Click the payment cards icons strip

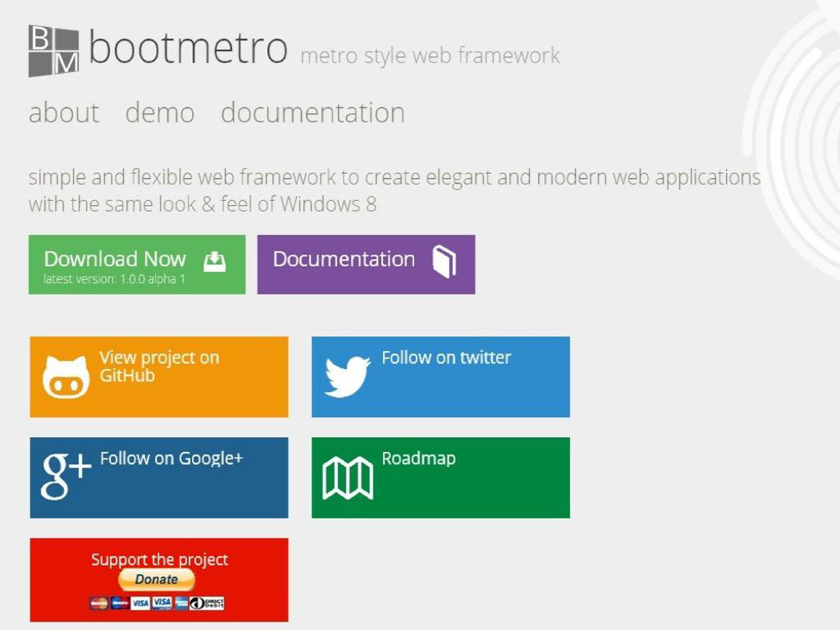coord(157,603)
